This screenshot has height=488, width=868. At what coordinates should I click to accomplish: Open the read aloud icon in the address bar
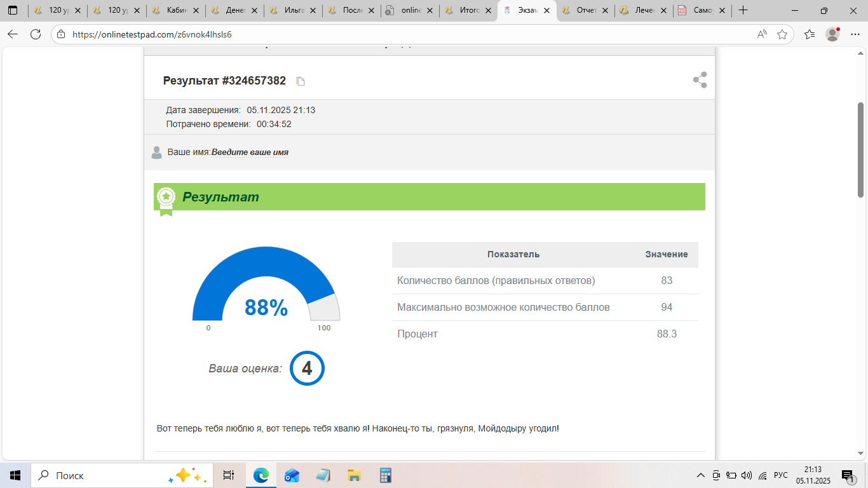[762, 34]
